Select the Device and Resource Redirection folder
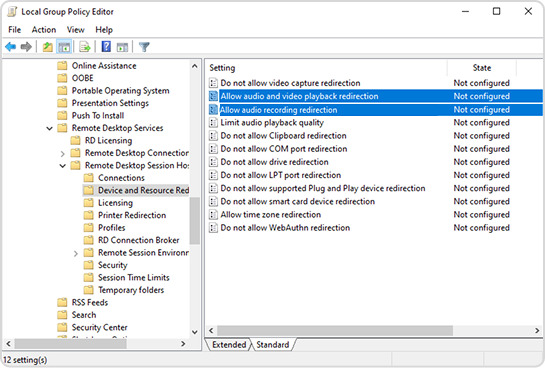Viewport: 545px width, 368px height. [143, 190]
